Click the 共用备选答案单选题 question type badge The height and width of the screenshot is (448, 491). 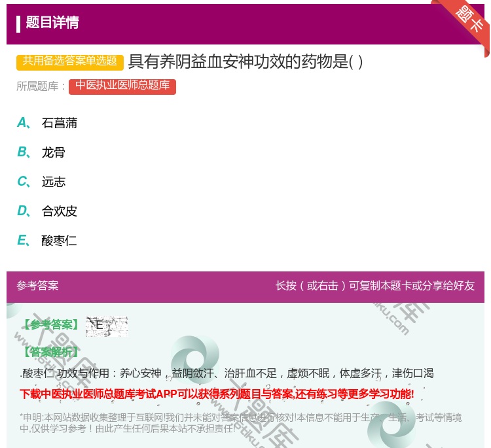coord(70,61)
